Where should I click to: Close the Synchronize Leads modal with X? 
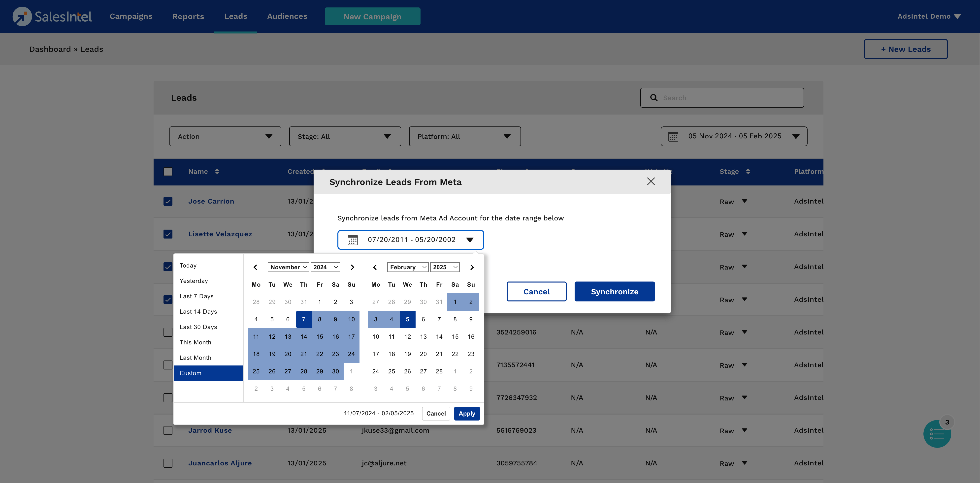coord(651,181)
